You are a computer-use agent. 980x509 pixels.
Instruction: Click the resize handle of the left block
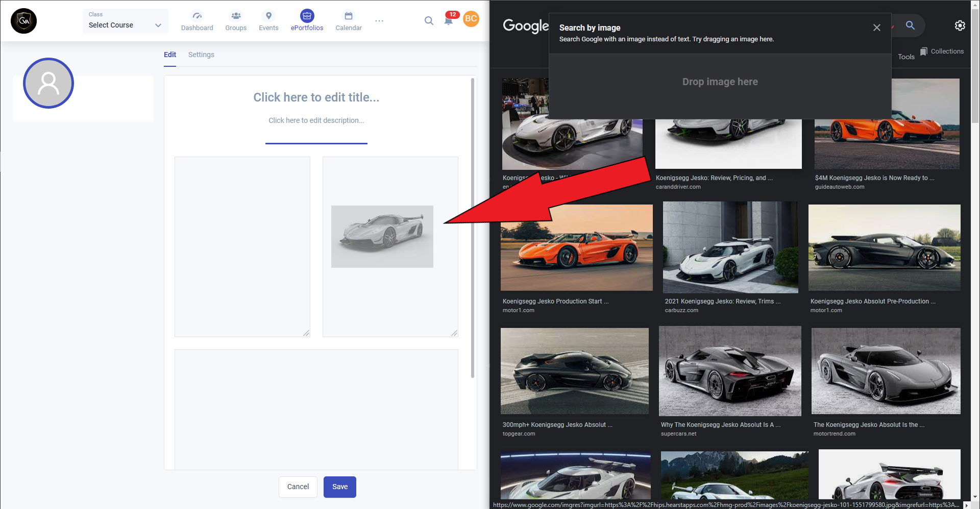point(306,333)
